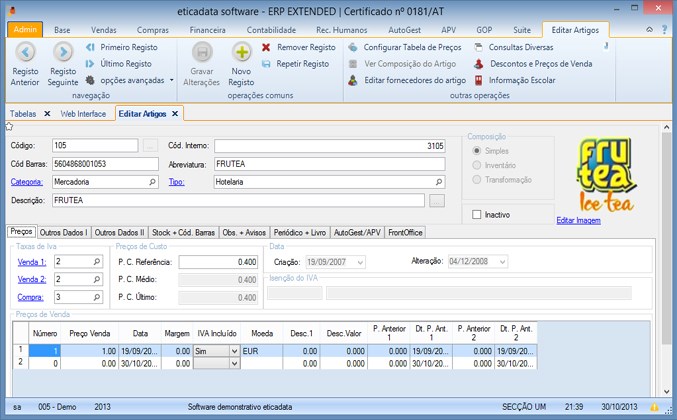677x420 pixels.
Task: Open IVA Incluído dropdown in row 1
Action: 234,351
